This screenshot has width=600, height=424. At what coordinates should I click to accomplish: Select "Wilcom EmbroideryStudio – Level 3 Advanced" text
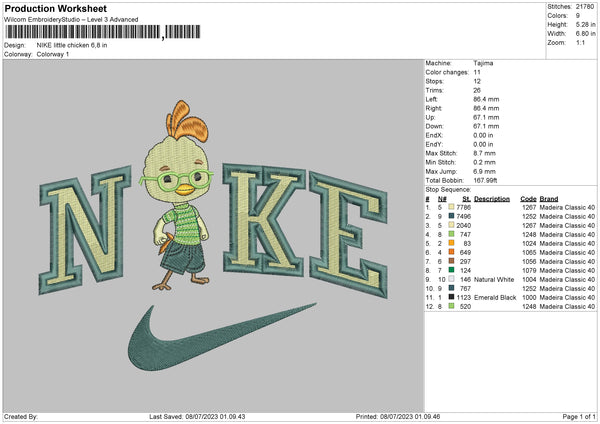click(x=71, y=20)
